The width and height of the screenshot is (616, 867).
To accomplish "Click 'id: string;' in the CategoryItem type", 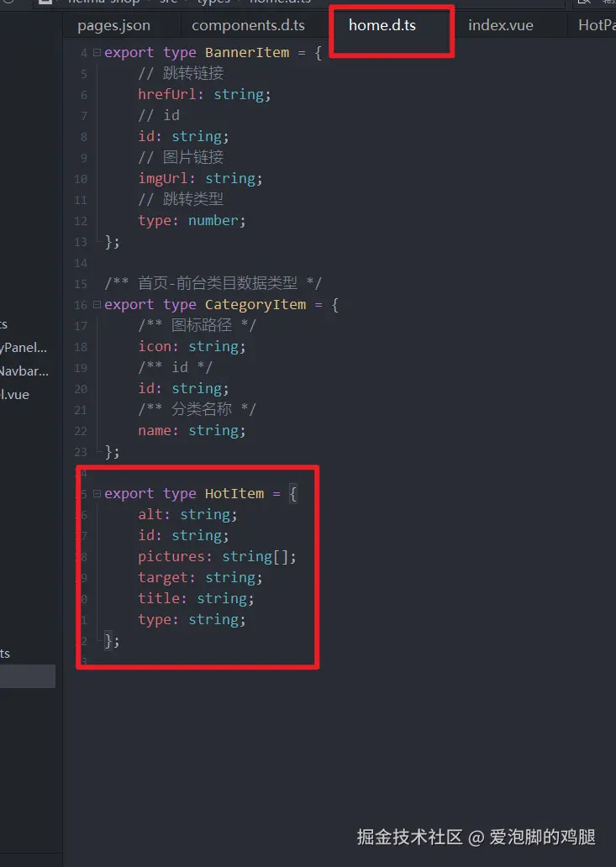I will (x=183, y=389).
